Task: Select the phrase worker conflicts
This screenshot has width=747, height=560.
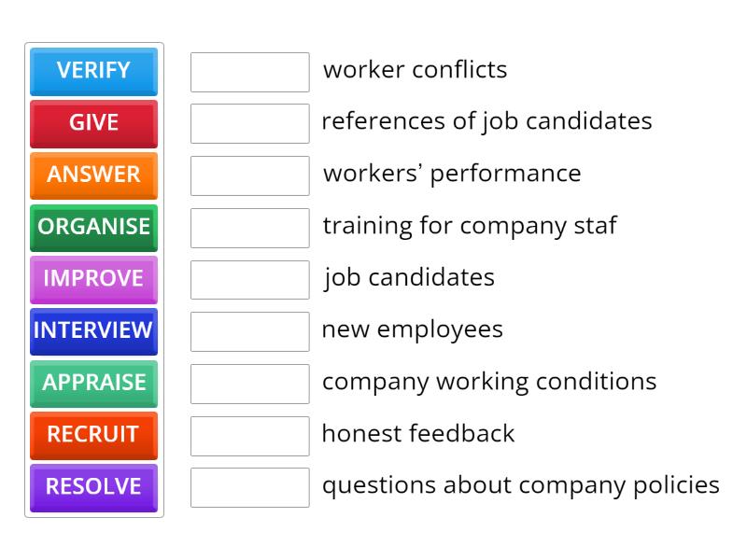Action: click(x=415, y=70)
